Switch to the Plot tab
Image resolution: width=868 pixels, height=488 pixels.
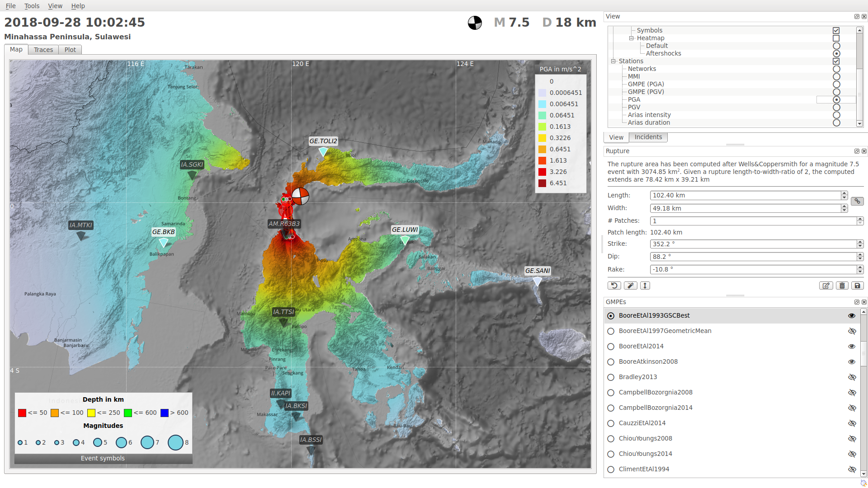[x=70, y=50]
